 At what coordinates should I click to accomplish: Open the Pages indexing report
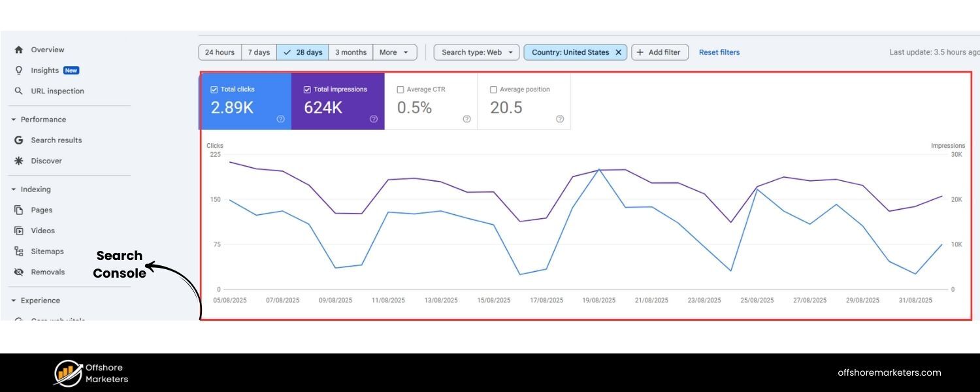(x=42, y=210)
